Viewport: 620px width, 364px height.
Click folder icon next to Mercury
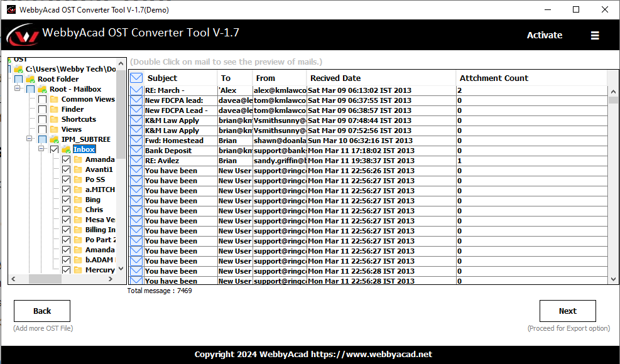(78, 270)
